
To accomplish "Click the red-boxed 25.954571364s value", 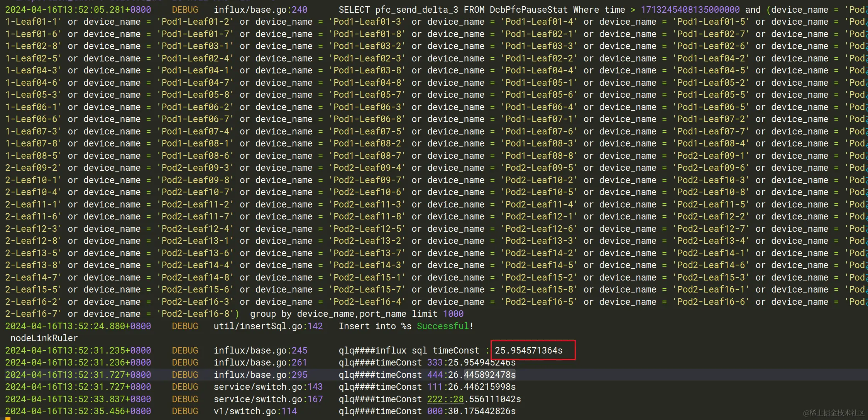I will click(x=528, y=350).
